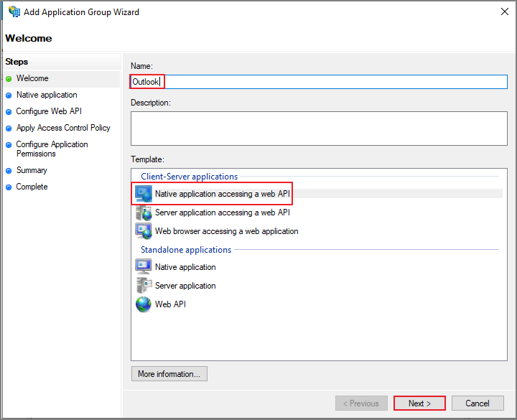Click the Apply Access Control Policy step
The width and height of the screenshot is (517, 420).
(x=63, y=128)
